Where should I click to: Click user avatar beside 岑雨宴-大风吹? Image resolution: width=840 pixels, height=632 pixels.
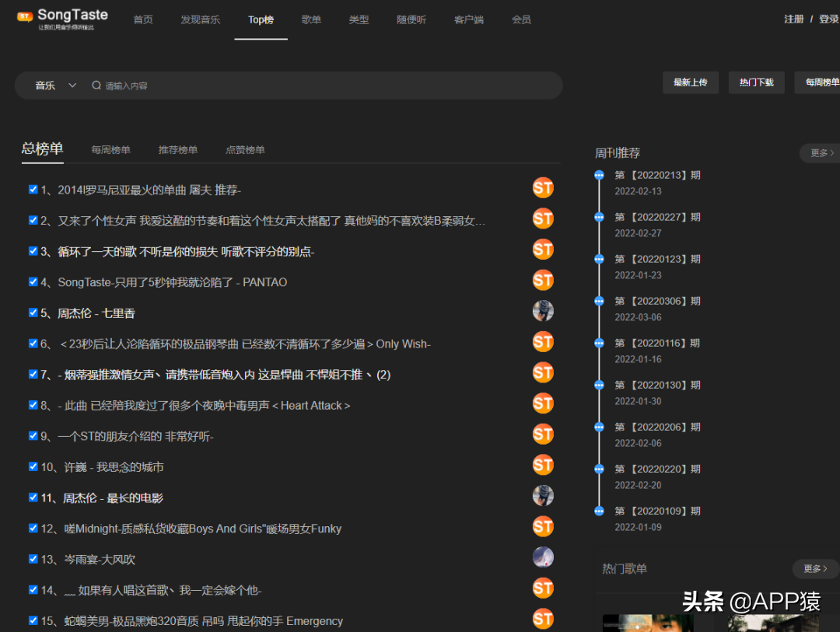(543, 557)
